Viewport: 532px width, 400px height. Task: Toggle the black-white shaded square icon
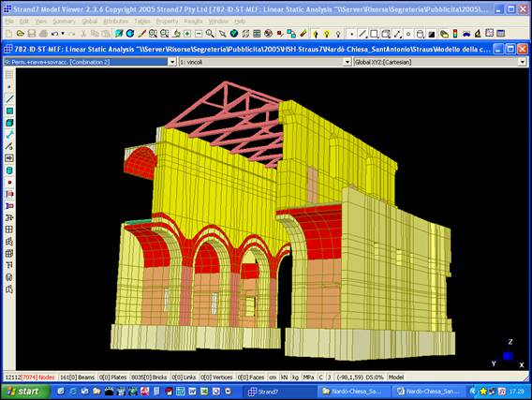(431, 34)
